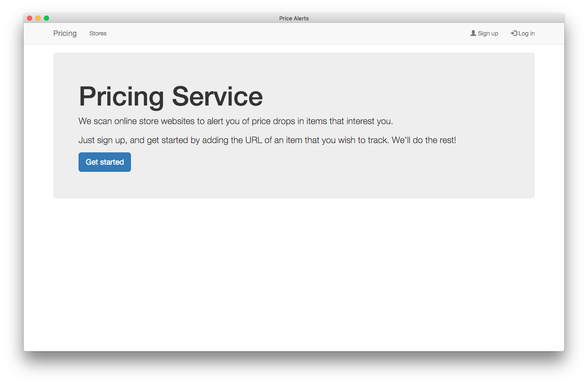Click the Price Alerts window title
Image resolution: width=588 pixels, height=385 pixels.
click(x=294, y=18)
